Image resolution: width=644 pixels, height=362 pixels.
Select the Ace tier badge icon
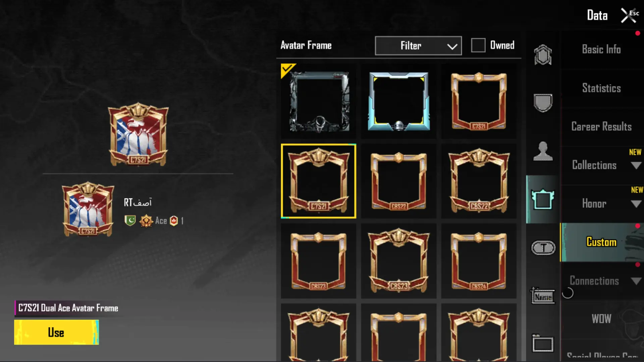[146, 221]
